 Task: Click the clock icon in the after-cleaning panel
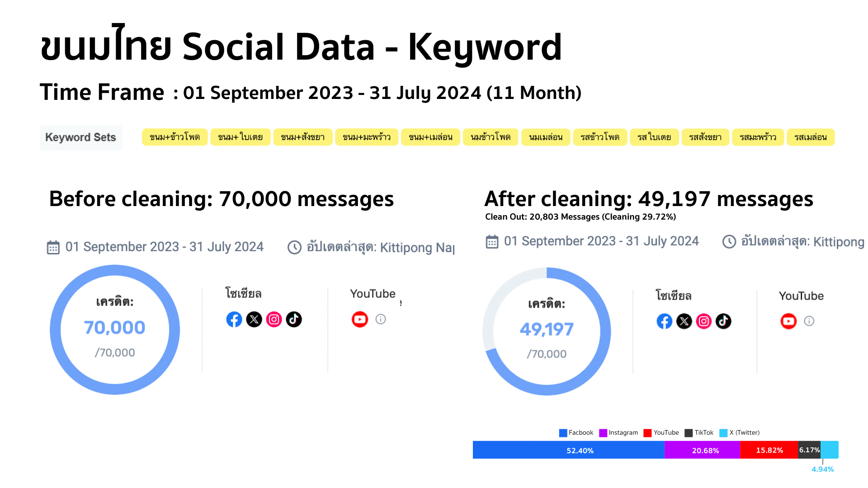pyautogui.click(x=729, y=242)
